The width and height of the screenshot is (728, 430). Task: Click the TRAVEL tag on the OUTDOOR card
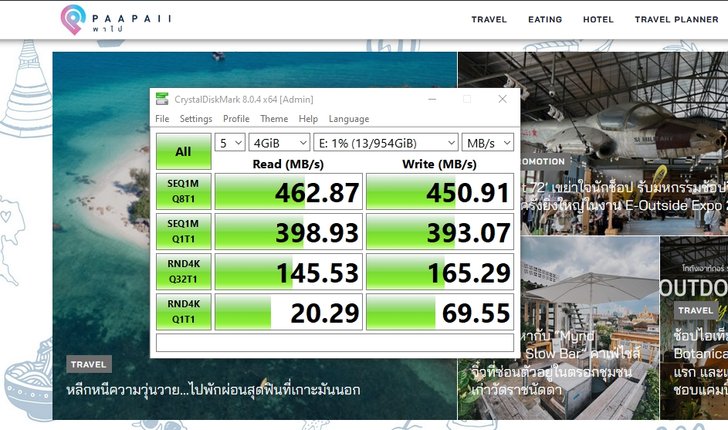pyautogui.click(x=695, y=310)
